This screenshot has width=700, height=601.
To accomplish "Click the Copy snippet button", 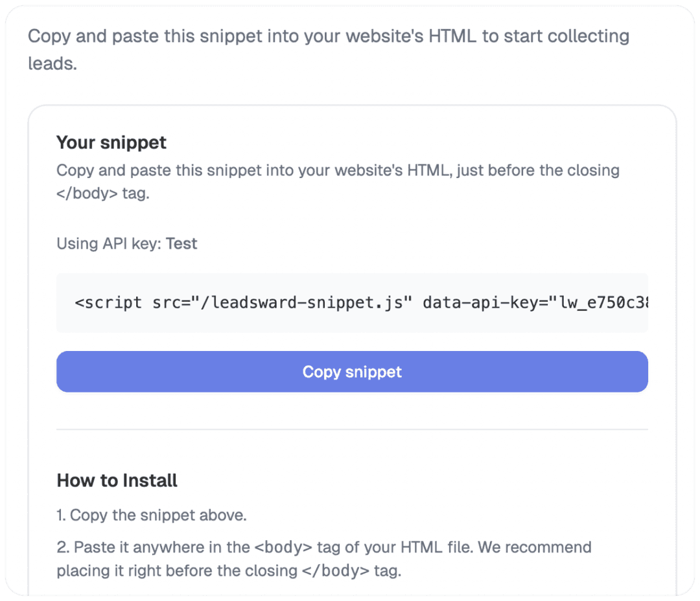I will (352, 372).
